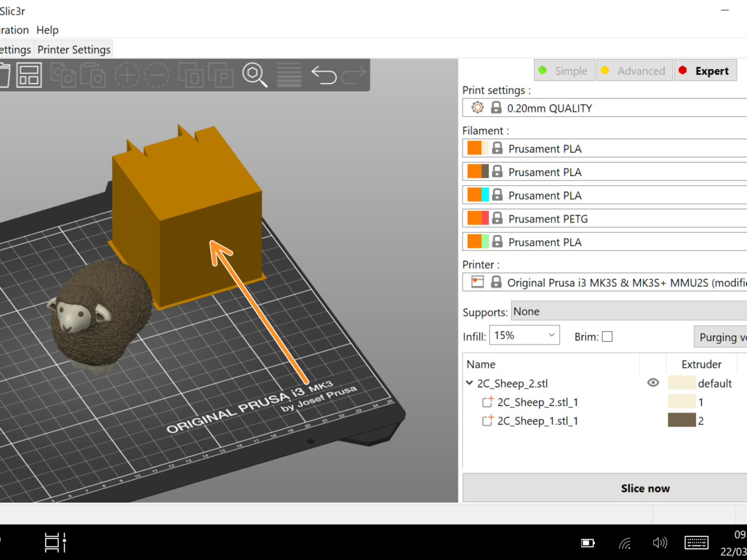Viewport: 747px width, 560px height.
Task: Click the Slice now button
Action: (645, 488)
